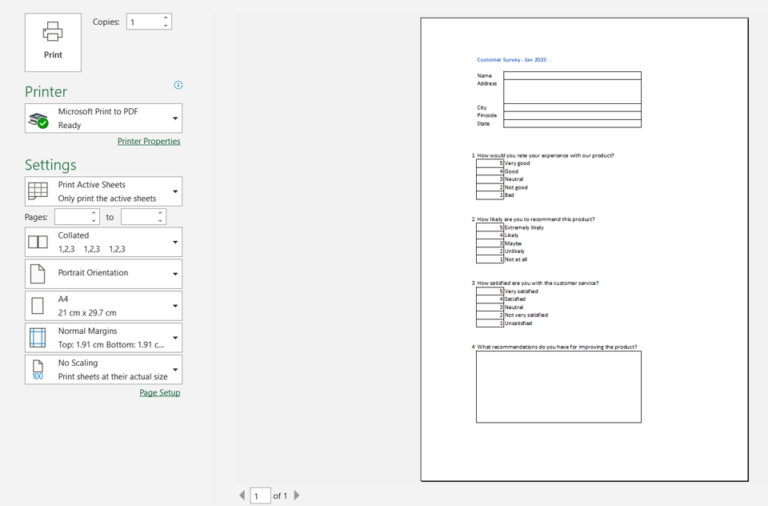Increment the Pages from spinner up
The image size is (768, 506).
pos(94,213)
